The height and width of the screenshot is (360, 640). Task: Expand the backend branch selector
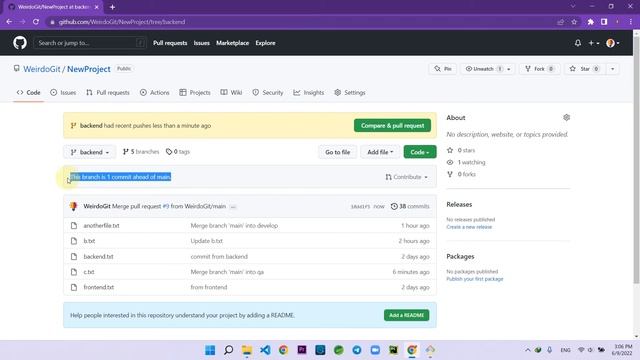[90, 152]
